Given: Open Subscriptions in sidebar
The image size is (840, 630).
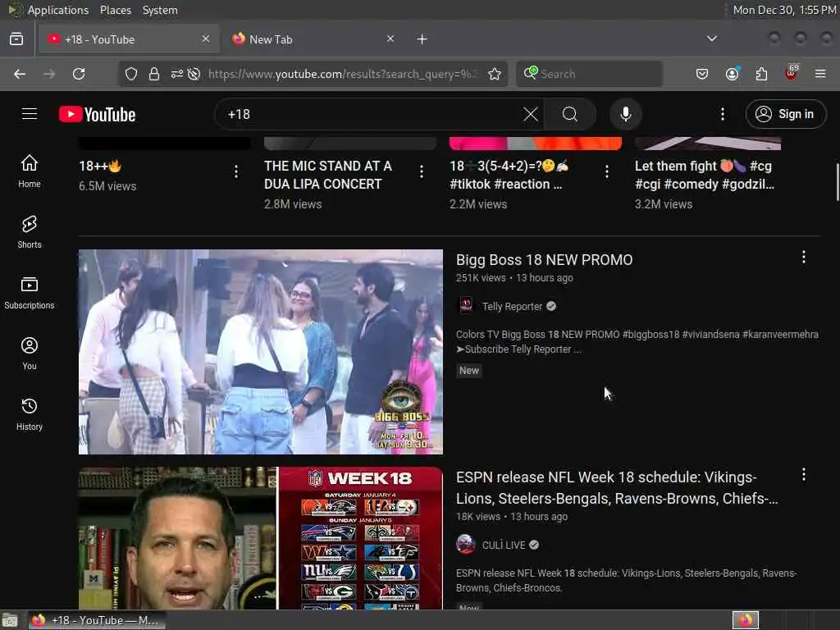Looking at the screenshot, I should (30, 293).
